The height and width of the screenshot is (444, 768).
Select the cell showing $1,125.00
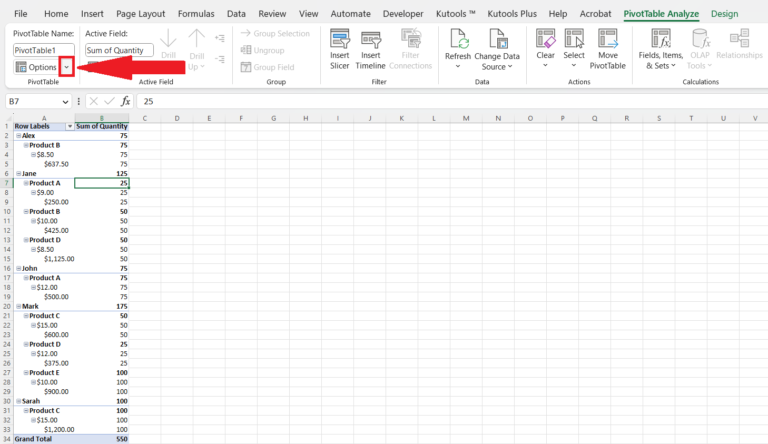point(44,259)
